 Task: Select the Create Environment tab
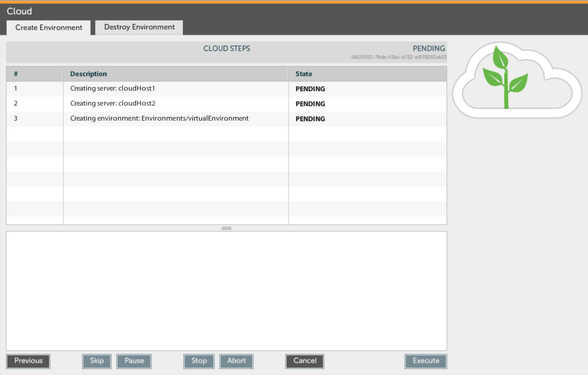pyautogui.click(x=49, y=28)
